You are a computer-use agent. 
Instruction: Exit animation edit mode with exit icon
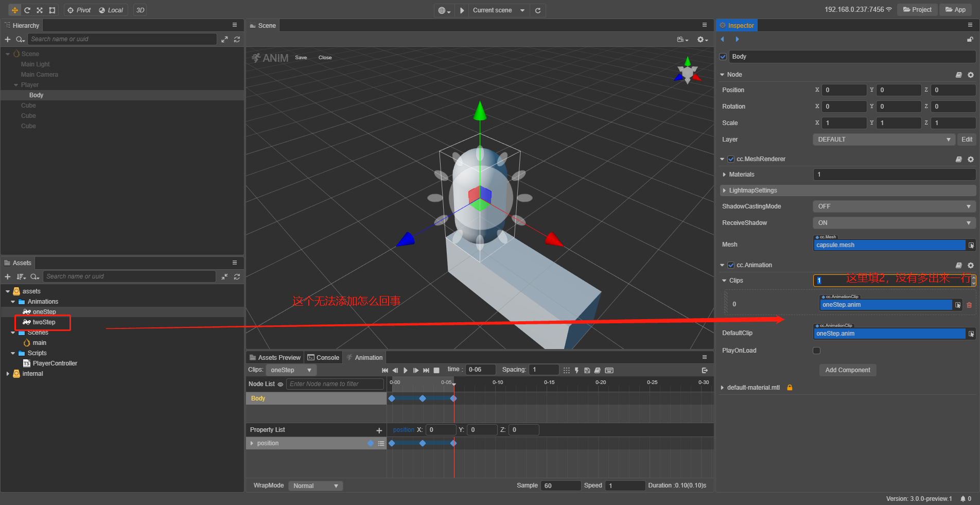[x=705, y=370]
